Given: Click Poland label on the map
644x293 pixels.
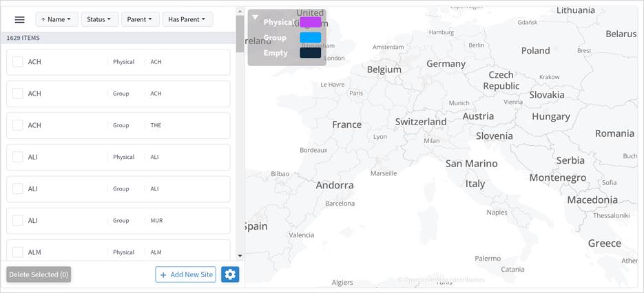Looking at the screenshot, I should click(536, 51).
